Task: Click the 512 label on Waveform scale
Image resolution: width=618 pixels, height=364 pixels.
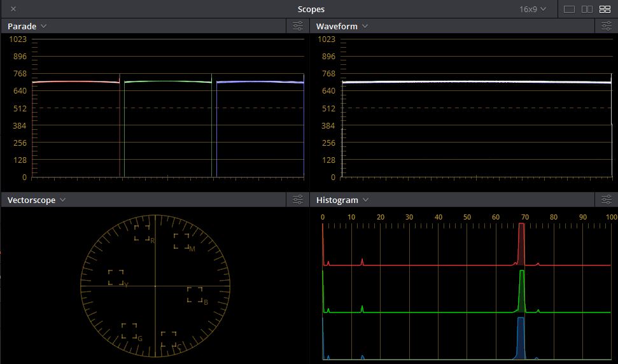Action: pyautogui.click(x=328, y=108)
